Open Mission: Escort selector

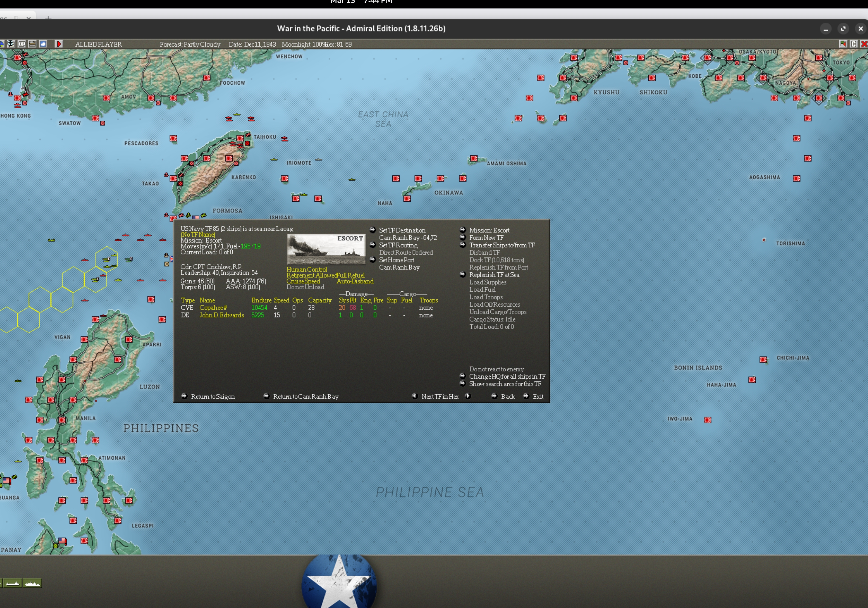coord(489,230)
